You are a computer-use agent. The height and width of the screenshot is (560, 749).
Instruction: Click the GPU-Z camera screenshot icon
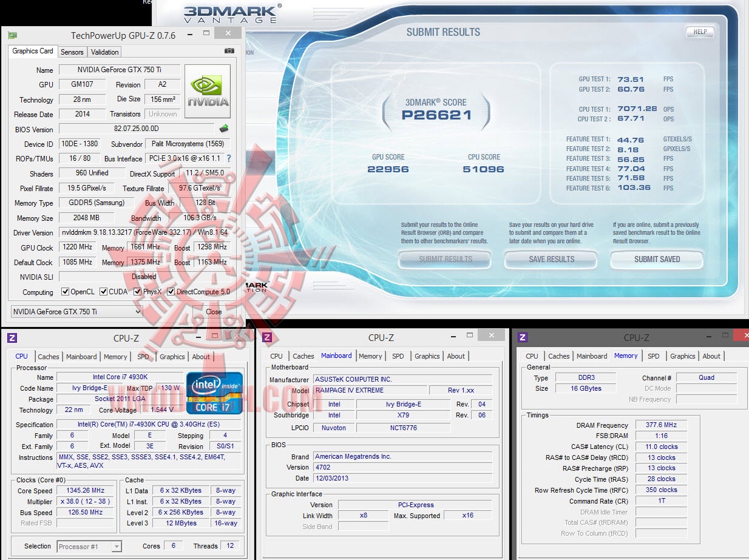[x=229, y=51]
